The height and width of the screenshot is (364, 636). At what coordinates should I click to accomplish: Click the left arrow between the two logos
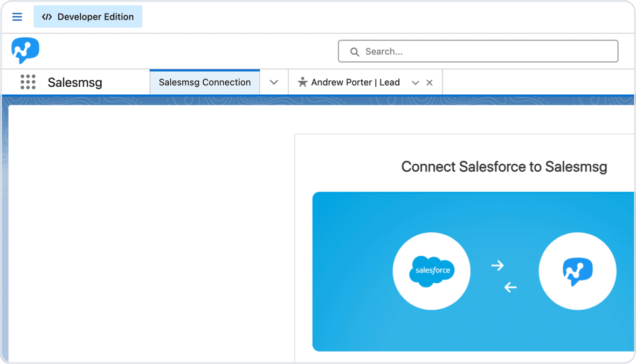[509, 288]
